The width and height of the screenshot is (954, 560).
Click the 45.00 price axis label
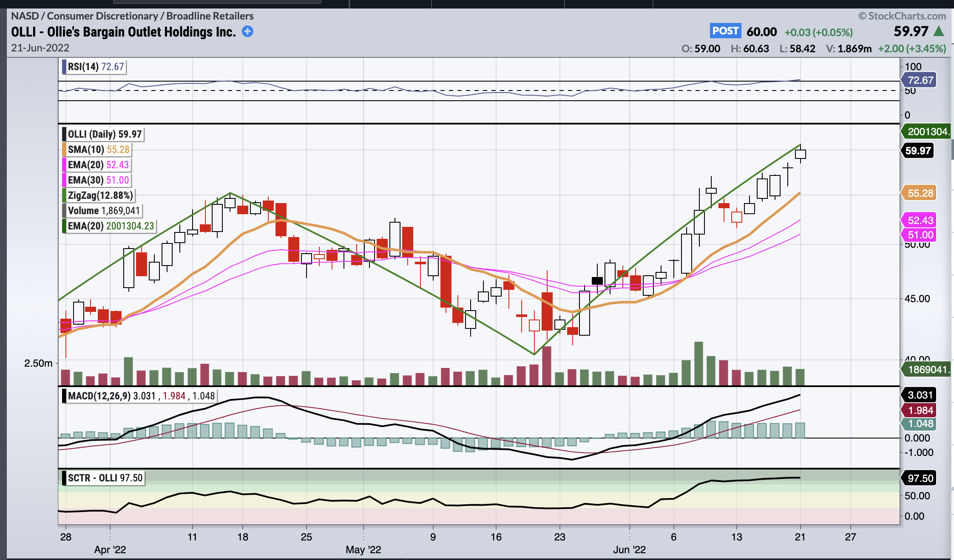(917, 299)
